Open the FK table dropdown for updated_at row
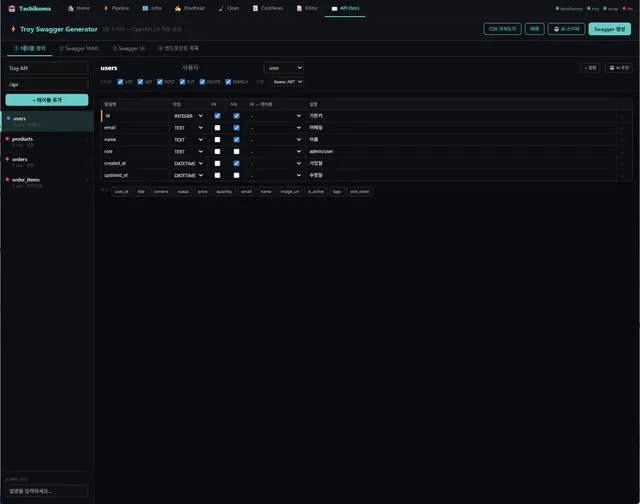This screenshot has width=640, height=504. click(x=276, y=175)
